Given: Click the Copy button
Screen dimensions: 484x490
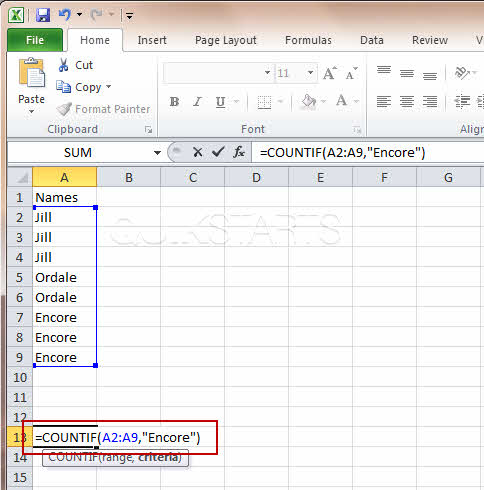Looking at the screenshot, I should coord(79,87).
